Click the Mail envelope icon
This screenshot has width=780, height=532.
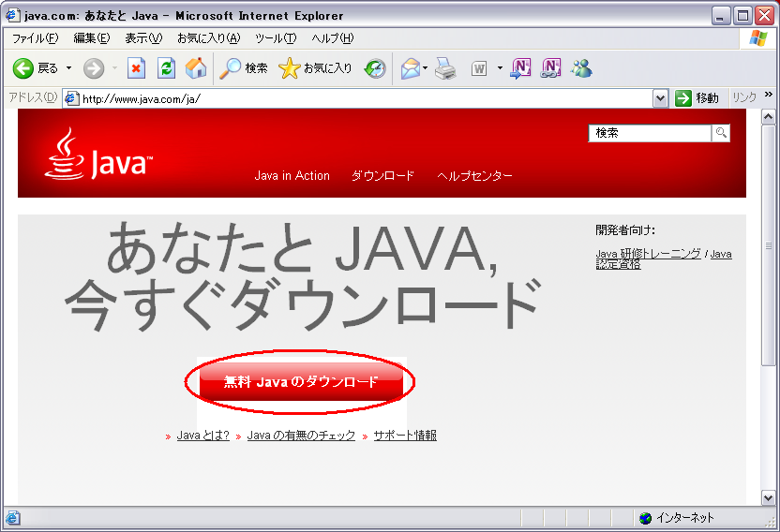click(x=411, y=68)
